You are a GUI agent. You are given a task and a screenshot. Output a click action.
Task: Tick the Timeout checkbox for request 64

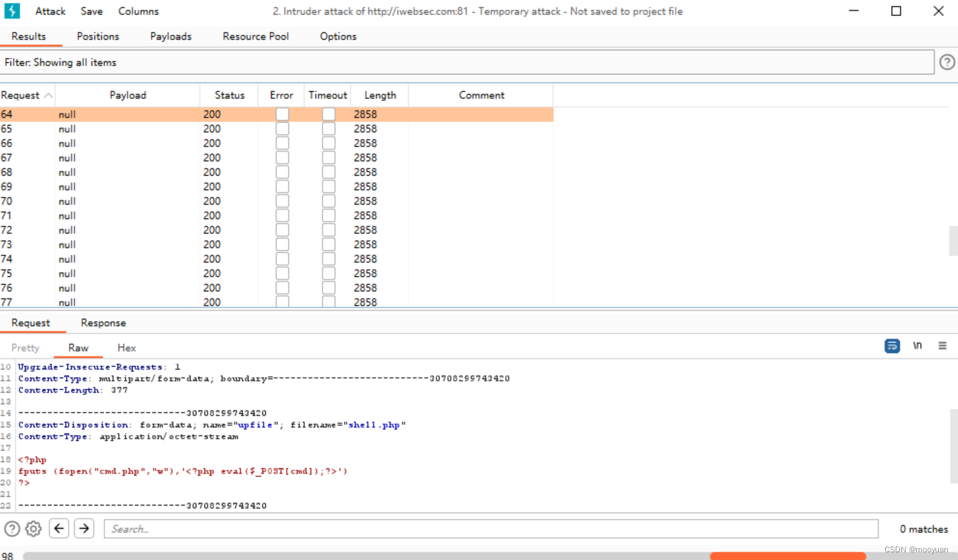click(329, 114)
